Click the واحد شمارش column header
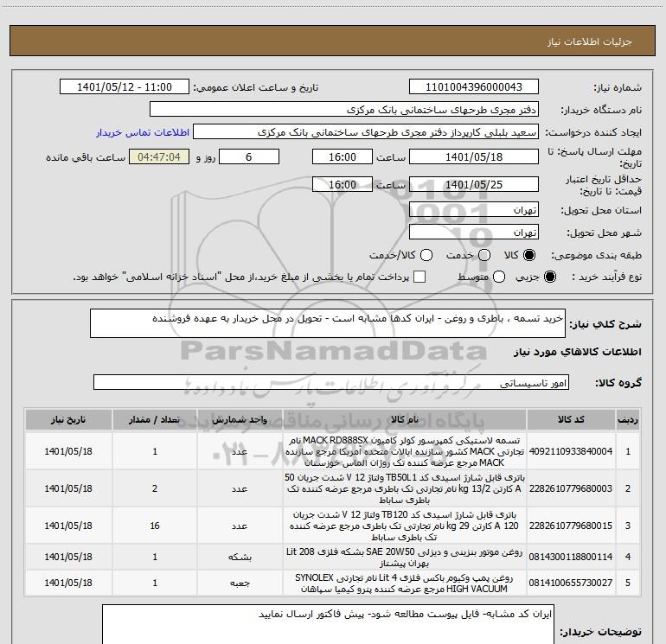This screenshot has width=666, height=644. [x=240, y=419]
